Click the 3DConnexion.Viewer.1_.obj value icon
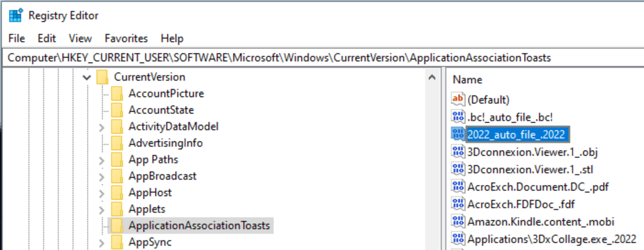 click(458, 152)
